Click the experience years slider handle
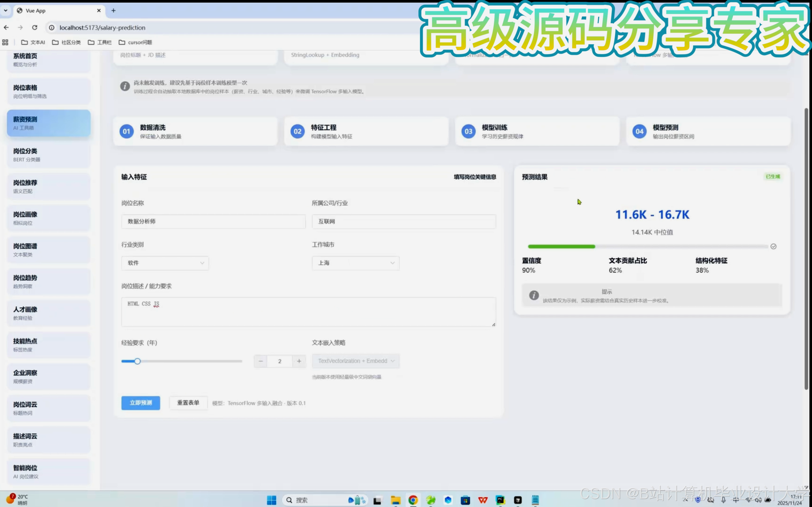This screenshot has width=812, height=507. pyautogui.click(x=137, y=361)
